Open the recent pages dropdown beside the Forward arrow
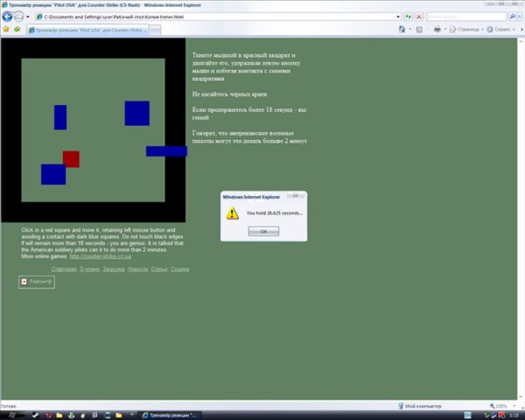The height and width of the screenshot is (420, 525). [28, 17]
